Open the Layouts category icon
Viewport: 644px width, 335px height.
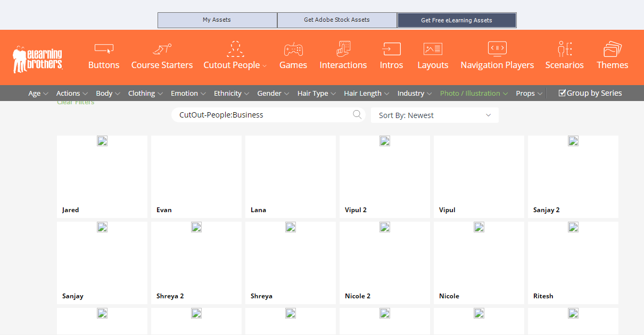433,49
